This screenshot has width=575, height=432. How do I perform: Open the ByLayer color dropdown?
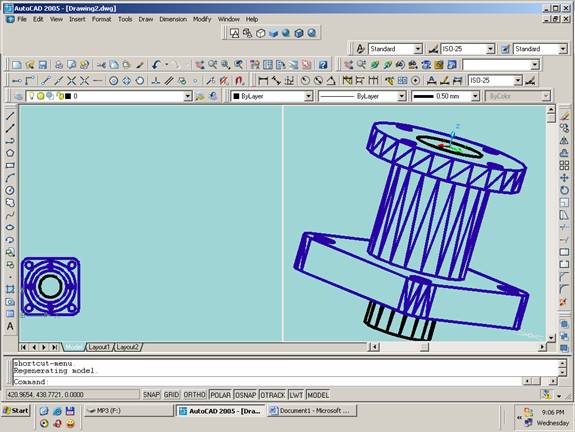click(x=308, y=96)
